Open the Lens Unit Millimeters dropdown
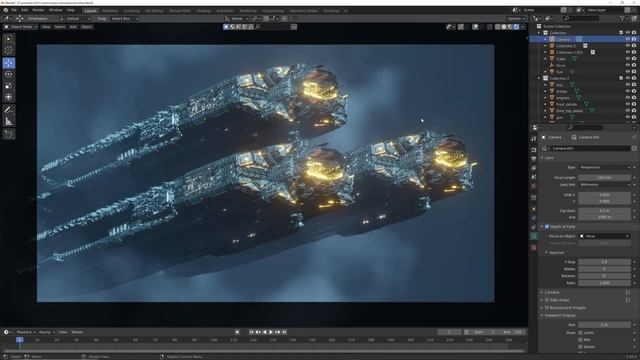This screenshot has width=640, height=360. (x=604, y=185)
